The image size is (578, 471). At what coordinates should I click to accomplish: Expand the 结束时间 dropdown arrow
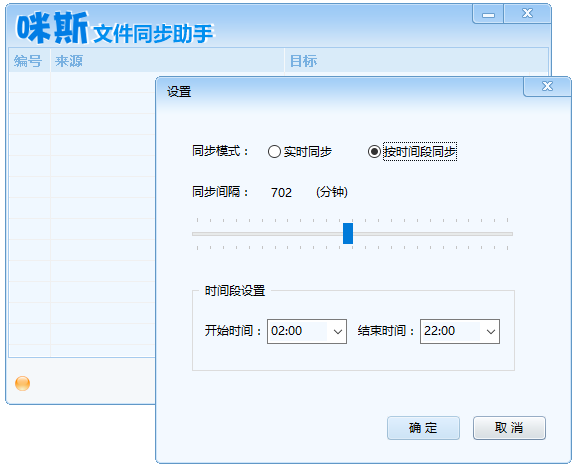490,331
